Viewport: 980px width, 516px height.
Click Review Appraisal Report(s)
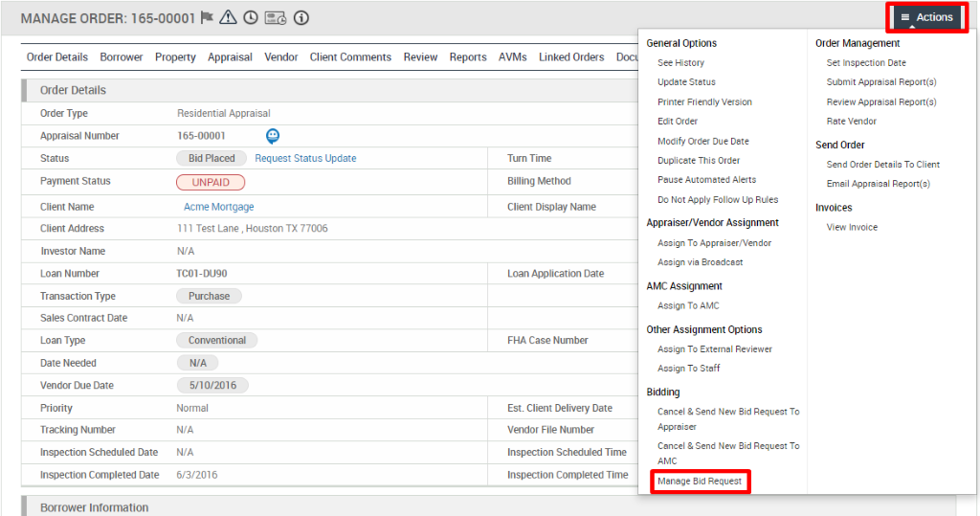pyautogui.click(x=881, y=101)
